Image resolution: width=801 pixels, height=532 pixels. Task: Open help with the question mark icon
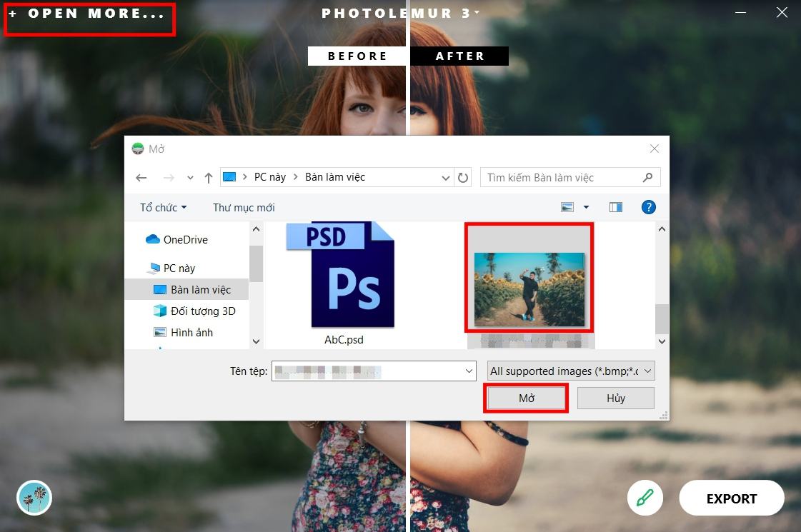tap(648, 207)
